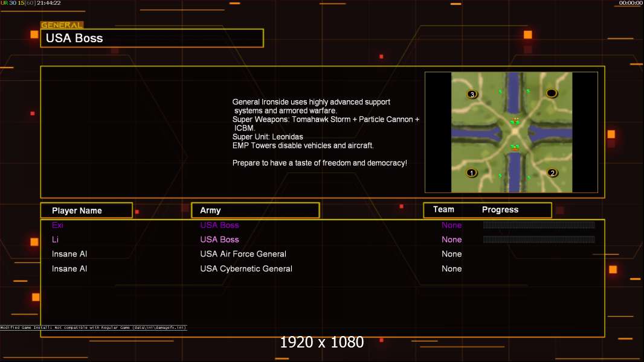This screenshot has height=362, width=644.
Task: Click the General Ironside description line
Action: [x=311, y=106]
